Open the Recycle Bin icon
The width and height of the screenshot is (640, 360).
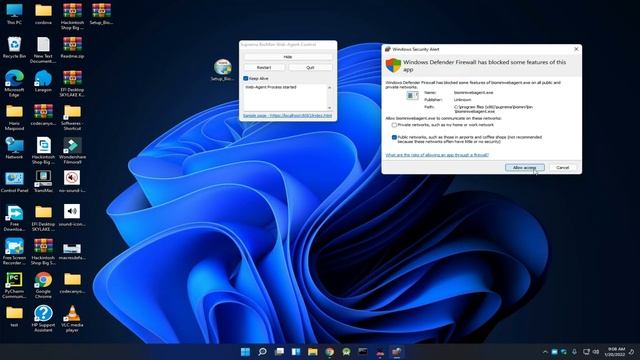coord(14,47)
